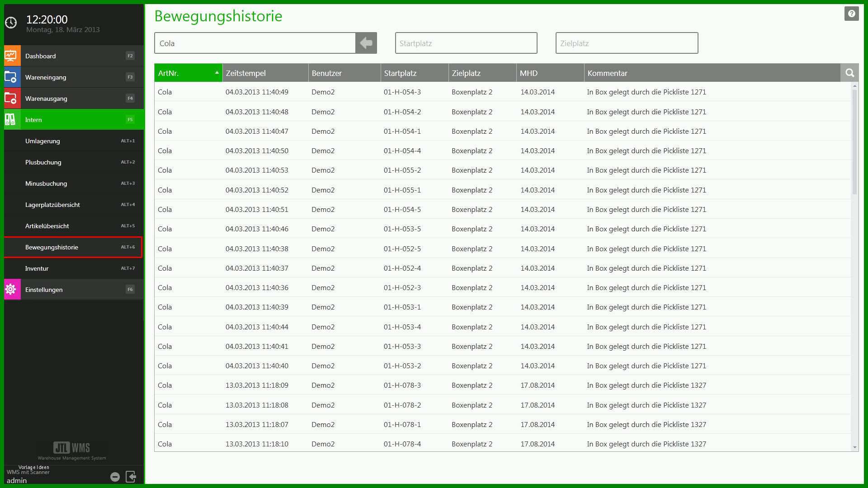Sort by Startplatz column header

click(415, 73)
